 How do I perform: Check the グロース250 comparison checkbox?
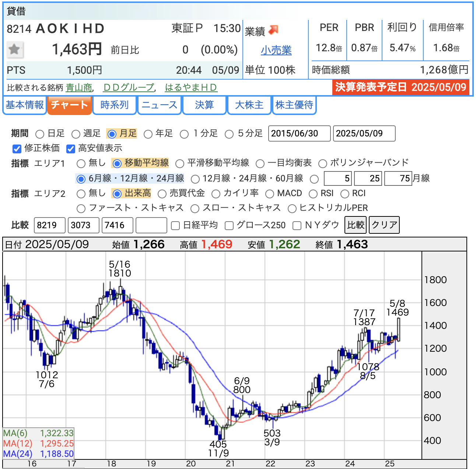[x=229, y=226]
